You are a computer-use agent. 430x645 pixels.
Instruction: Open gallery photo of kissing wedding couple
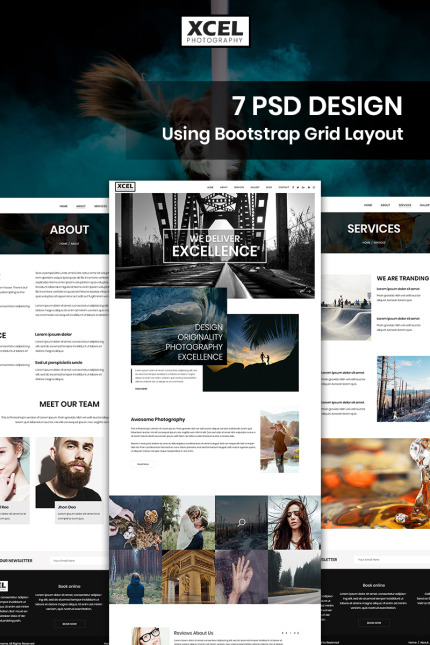point(188,523)
